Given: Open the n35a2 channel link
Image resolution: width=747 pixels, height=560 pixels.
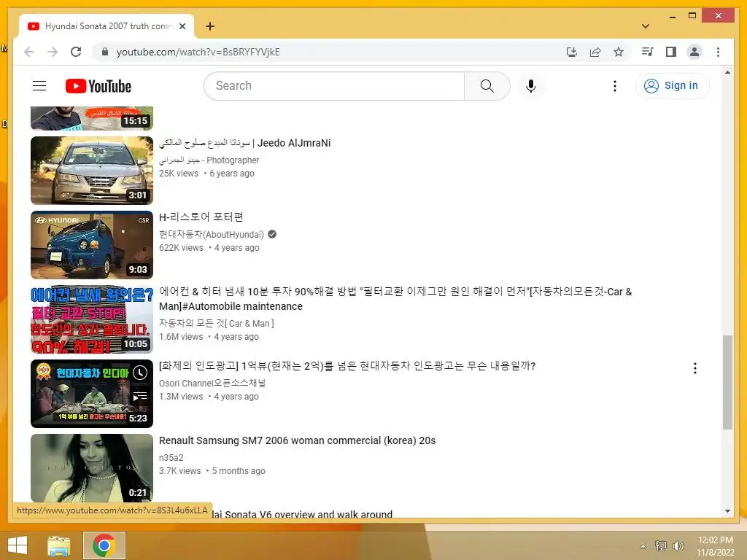Looking at the screenshot, I should point(171,458).
